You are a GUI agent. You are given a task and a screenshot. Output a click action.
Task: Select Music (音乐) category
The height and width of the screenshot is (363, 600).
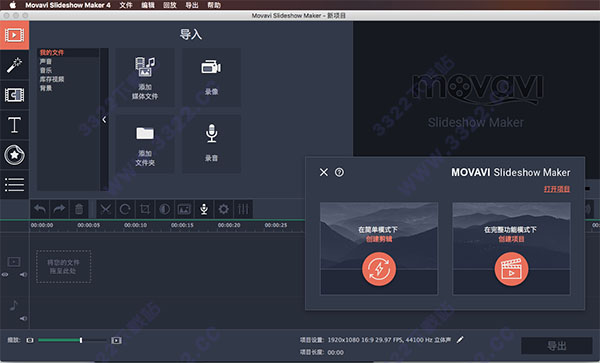tap(46, 70)
